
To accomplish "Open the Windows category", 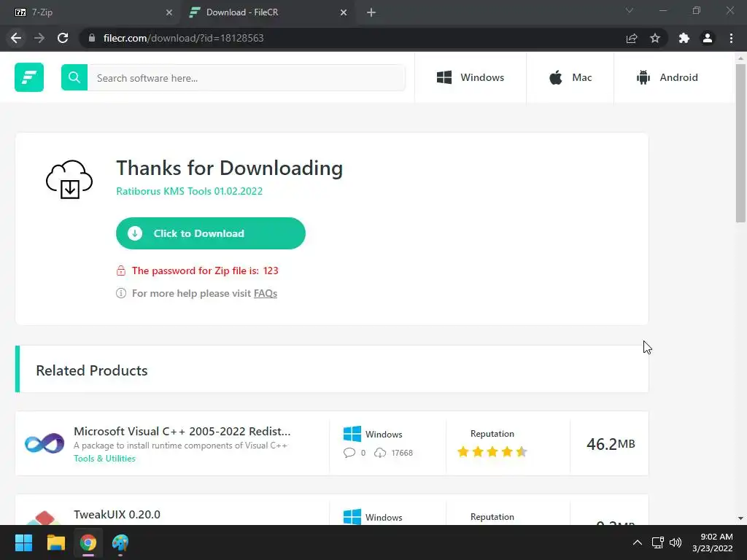I will pyautogui.click(x=471, y=77).
